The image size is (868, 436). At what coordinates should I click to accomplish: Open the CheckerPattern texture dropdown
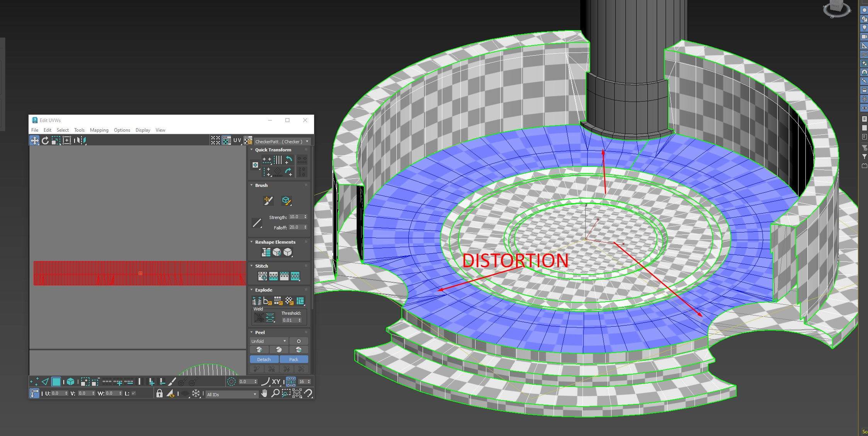[282, 142]
